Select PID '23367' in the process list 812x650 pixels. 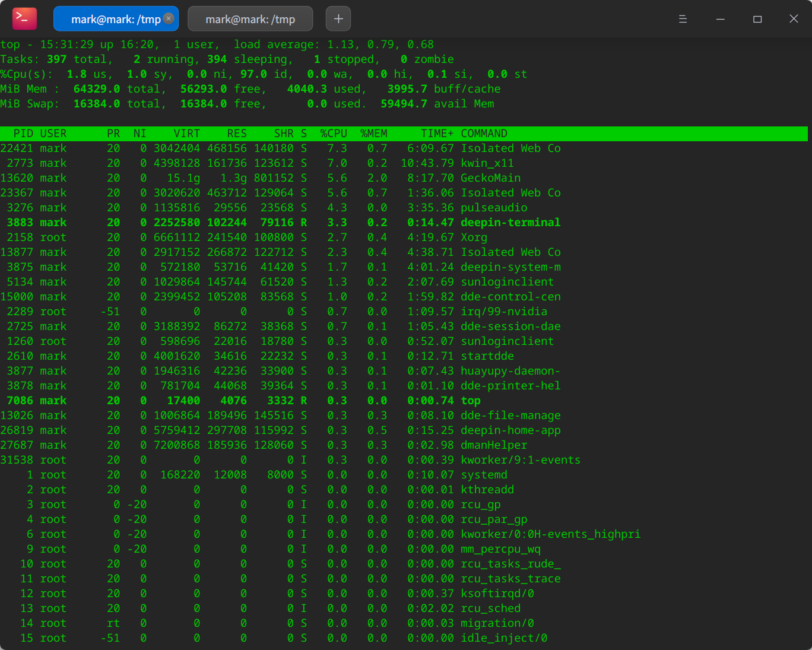point(17,193)
